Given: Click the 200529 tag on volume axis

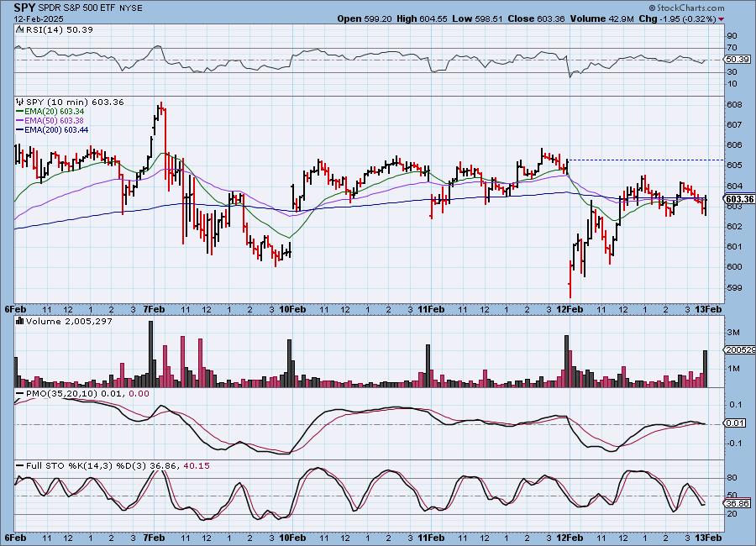Looking at the screenshot, I should 739,350.
